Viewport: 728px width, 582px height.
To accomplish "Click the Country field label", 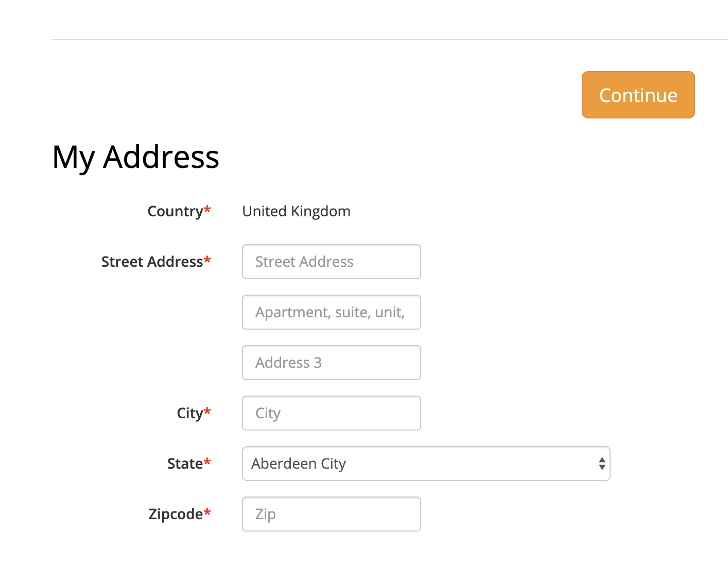I will click(175, 211).
